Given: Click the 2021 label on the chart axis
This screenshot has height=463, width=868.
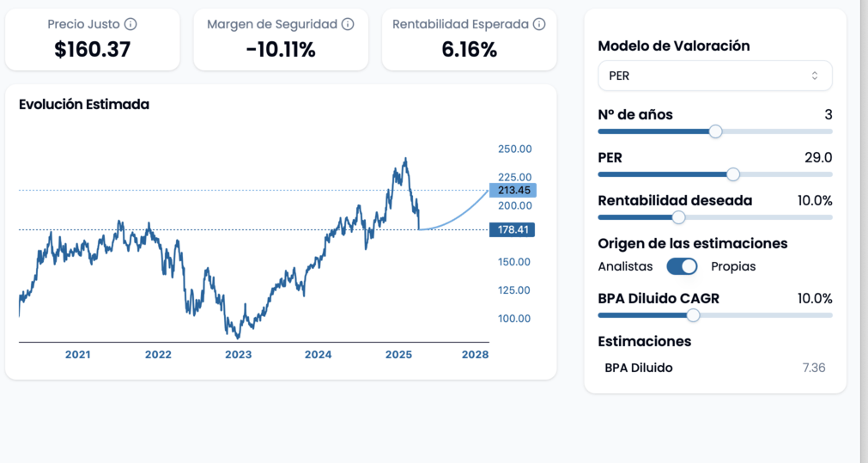Looking at the screenshot, I should click(78, 355).
